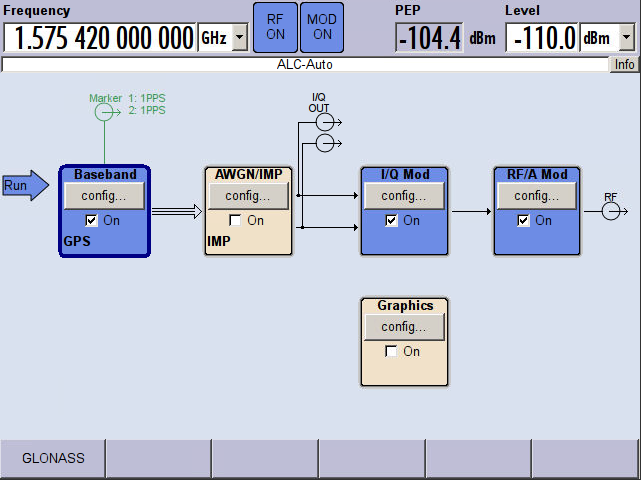Viewport: 641px width, 480px height.
Task: Select the lower I/Q OUT connector symbol
Action: coord(324,144)
